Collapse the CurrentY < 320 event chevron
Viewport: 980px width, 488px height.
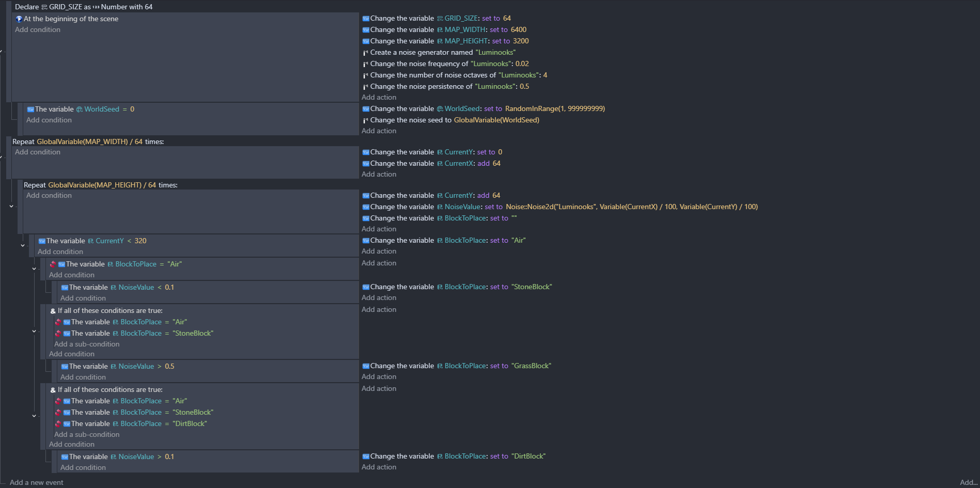23,245
